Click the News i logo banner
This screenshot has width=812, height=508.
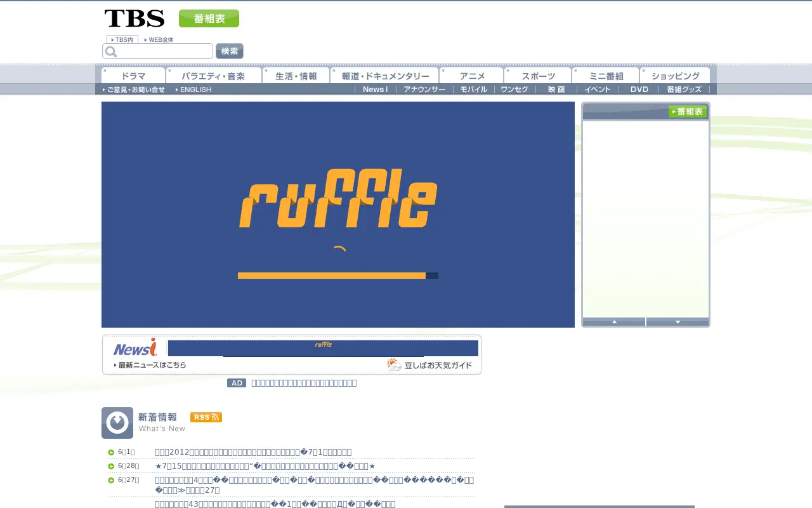[x=135, y=347]
